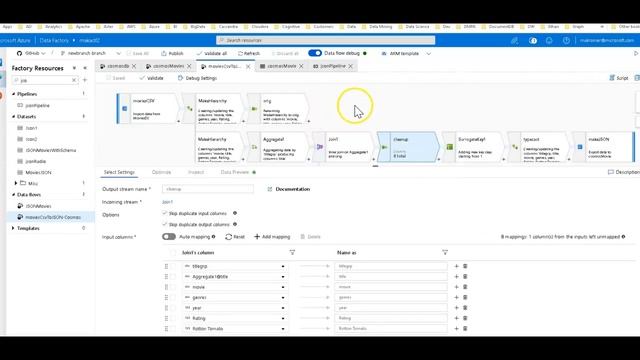Click Publish button

pos(172,53)
